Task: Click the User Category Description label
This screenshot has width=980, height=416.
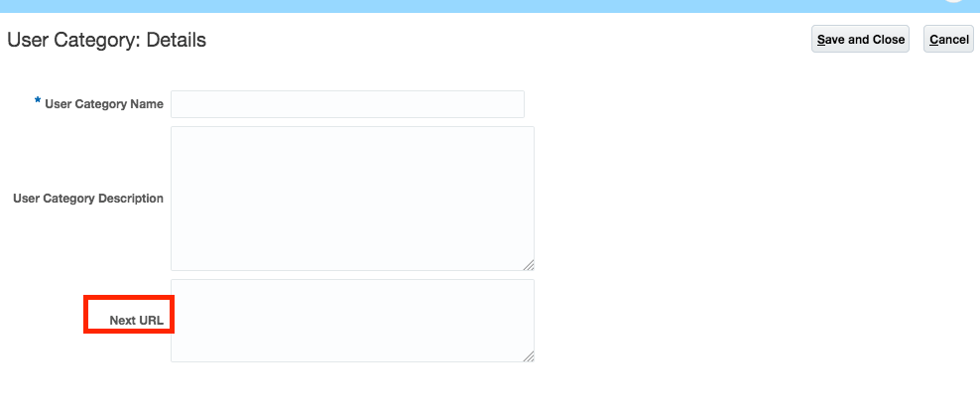Action: [88, 199]
